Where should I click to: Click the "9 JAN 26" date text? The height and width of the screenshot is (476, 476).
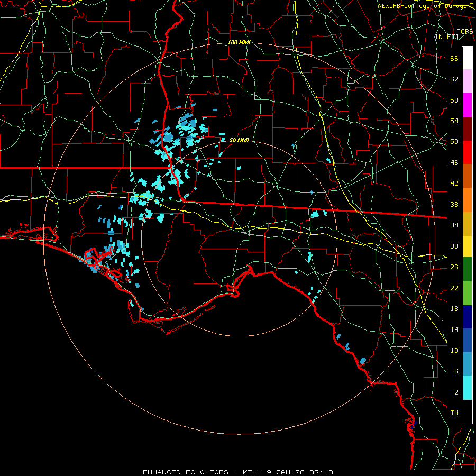tap(287, 472)
